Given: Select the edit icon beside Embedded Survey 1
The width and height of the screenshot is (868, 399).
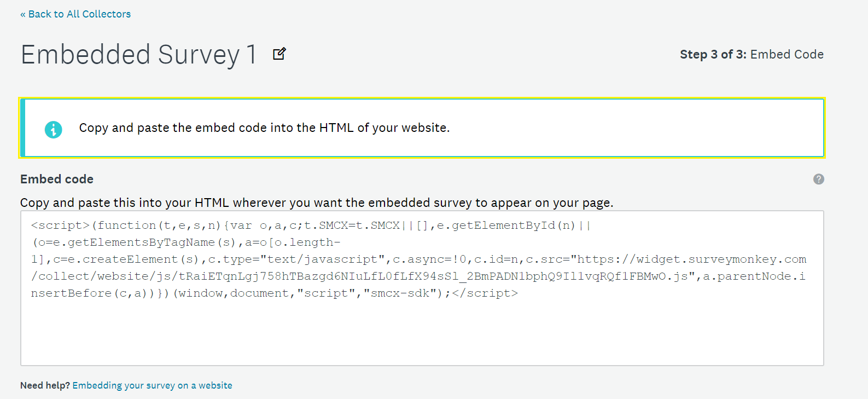Looking at the screenshot, I should [x=279, y=54].
